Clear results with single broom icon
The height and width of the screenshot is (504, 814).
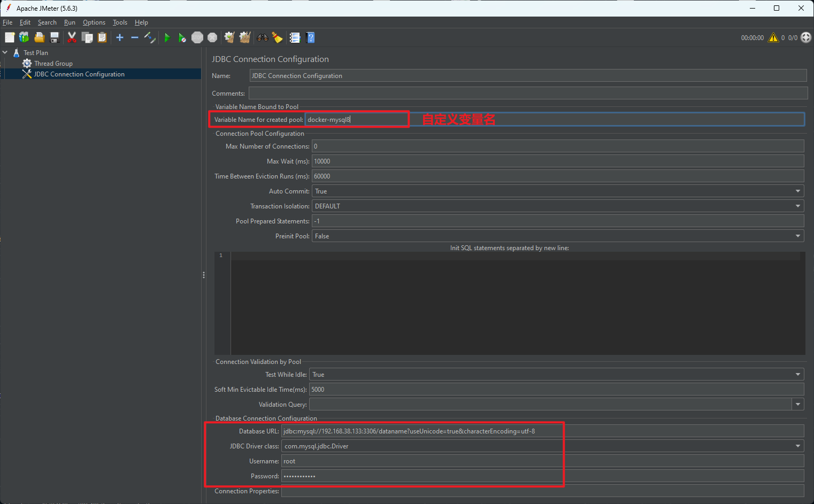pos(229,37)
